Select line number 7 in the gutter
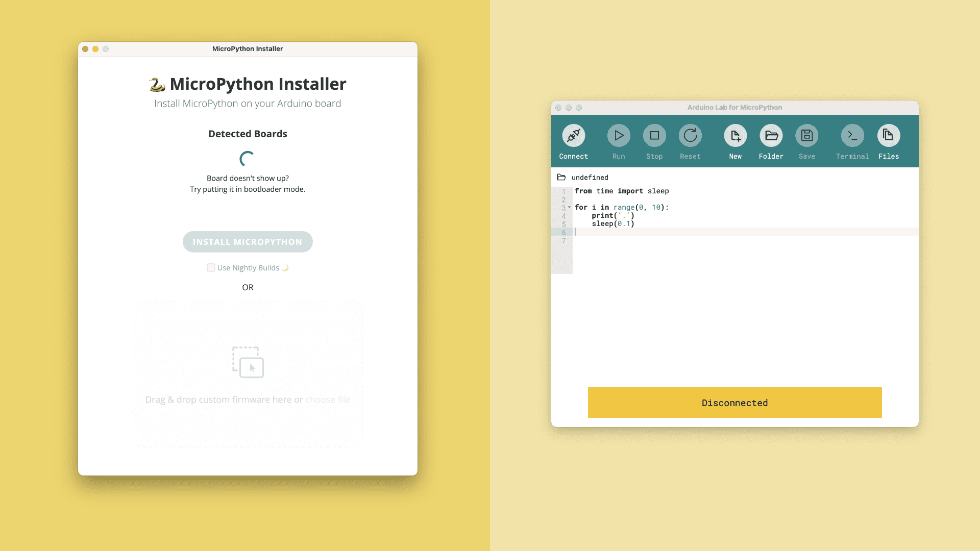Screen dimensions: 980x551 [564, 240]
